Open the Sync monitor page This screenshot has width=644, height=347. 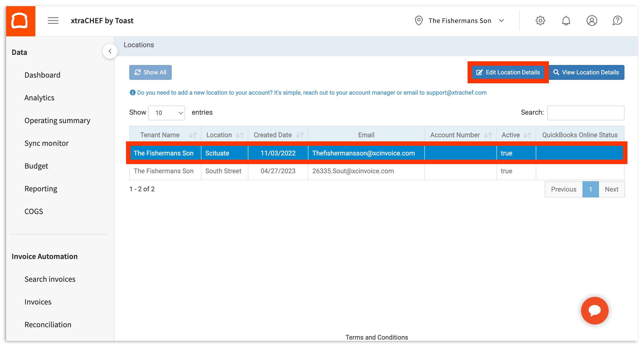point(46,143)
